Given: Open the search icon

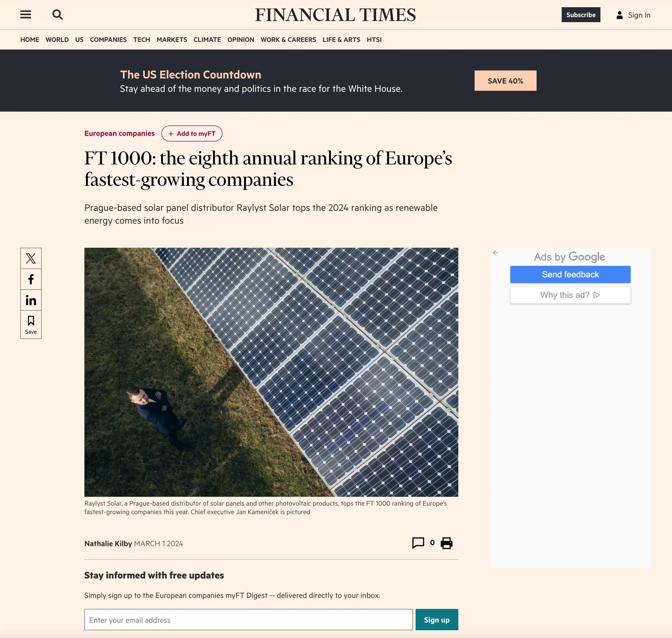Looking at the screenshot, I should 57,15.
